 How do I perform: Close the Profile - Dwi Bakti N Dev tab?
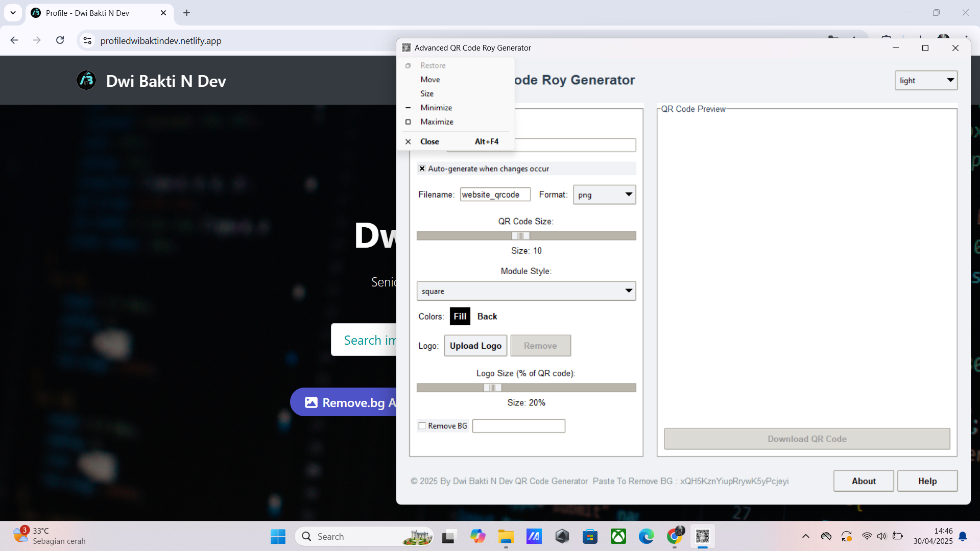[163, 13]
